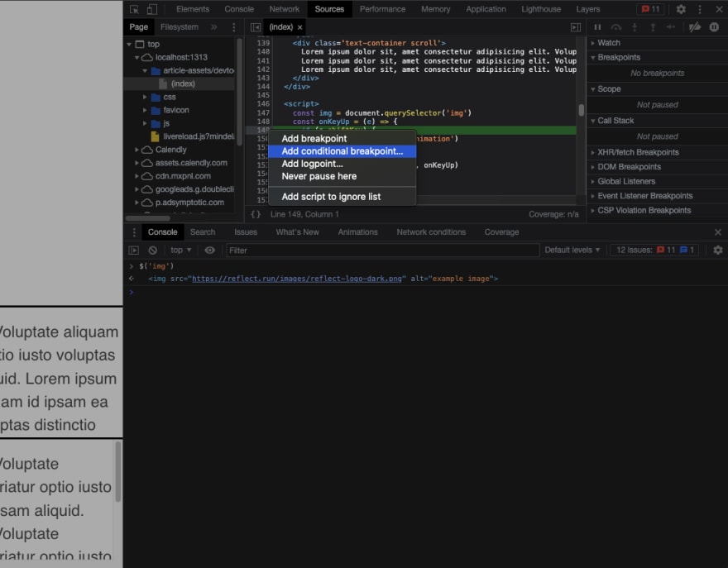The image size is (728, 568).
Task: Switch to Filesystem navigator tab
Action: (x=180, y=27)
